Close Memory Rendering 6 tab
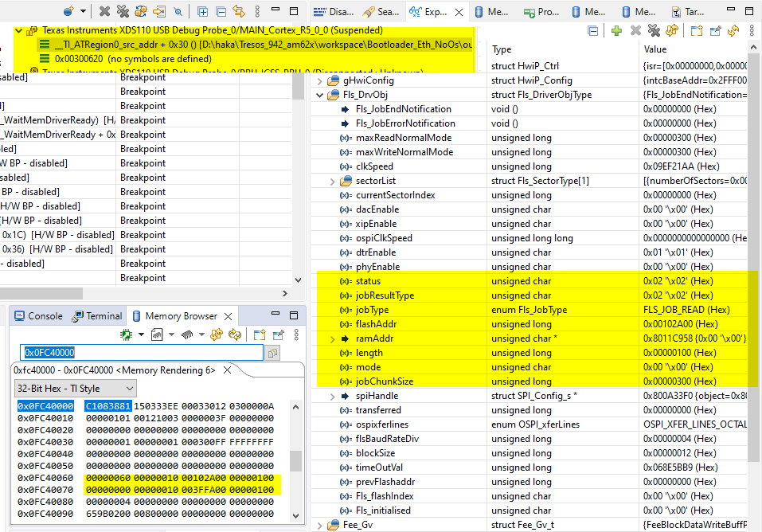 (x=227, y=370)
